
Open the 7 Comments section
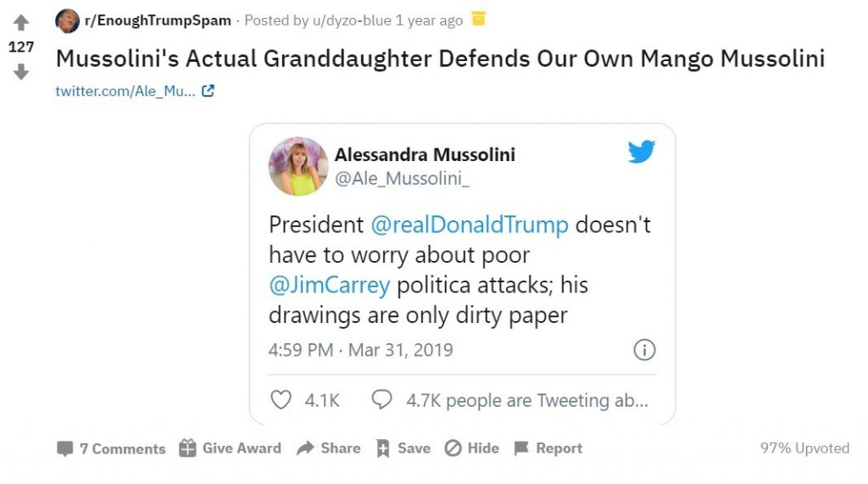(x=111, y=448)
